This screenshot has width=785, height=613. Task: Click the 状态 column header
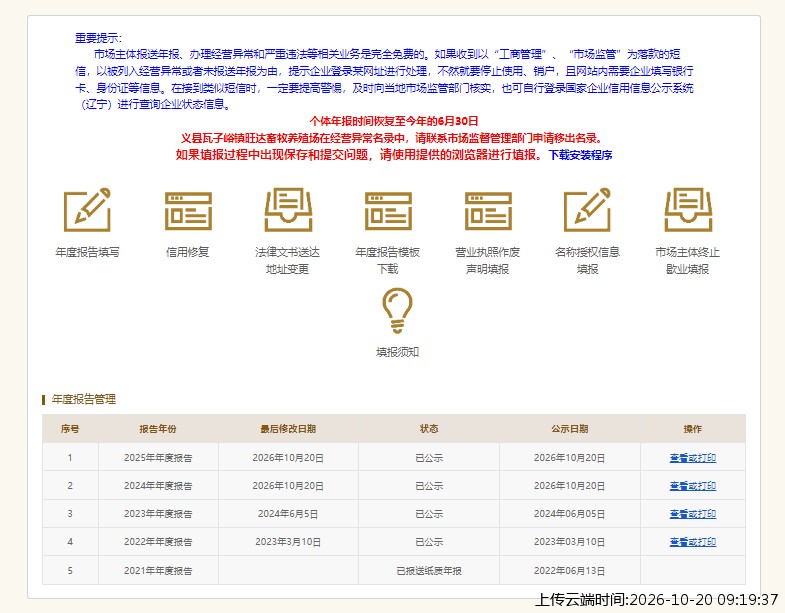[x=429, y=429]
